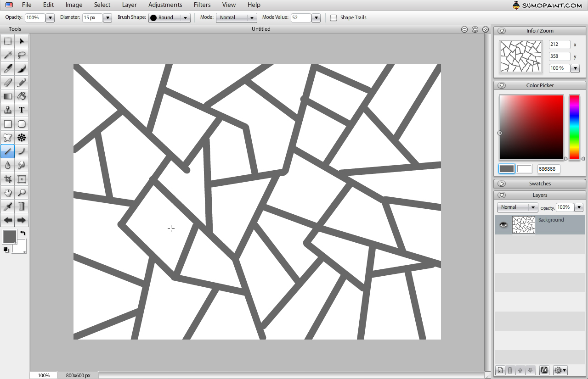Viewport: 588px width, 379px height.
Task: Open the File menu
Action: pyautogui.click(x=27, y=5)
